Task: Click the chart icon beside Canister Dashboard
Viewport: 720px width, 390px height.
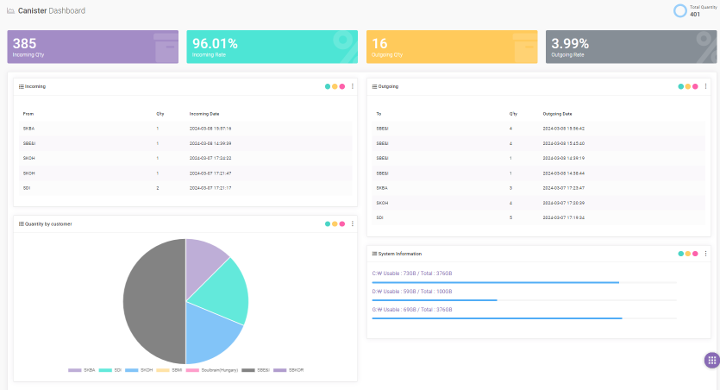Action: point(11,11)
